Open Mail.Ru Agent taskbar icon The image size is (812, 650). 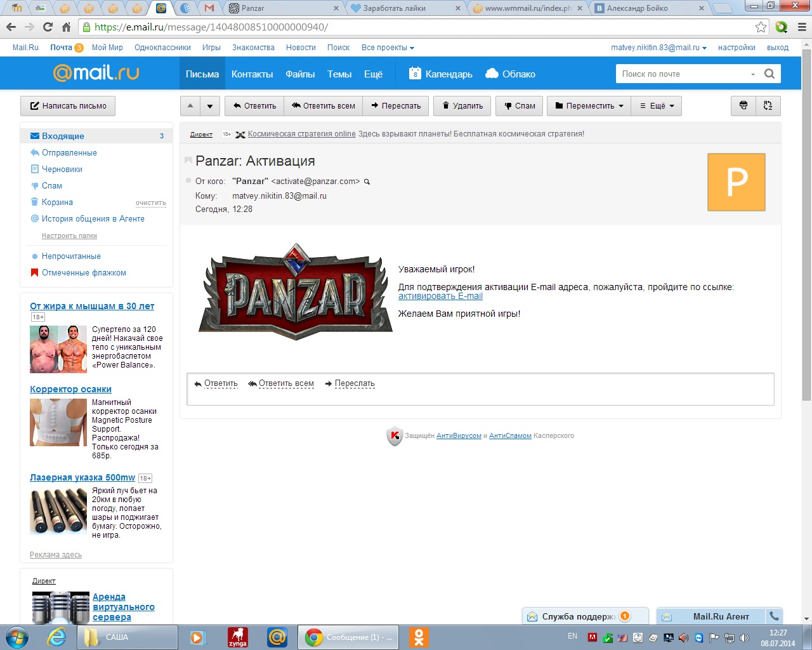pos(277,637)
